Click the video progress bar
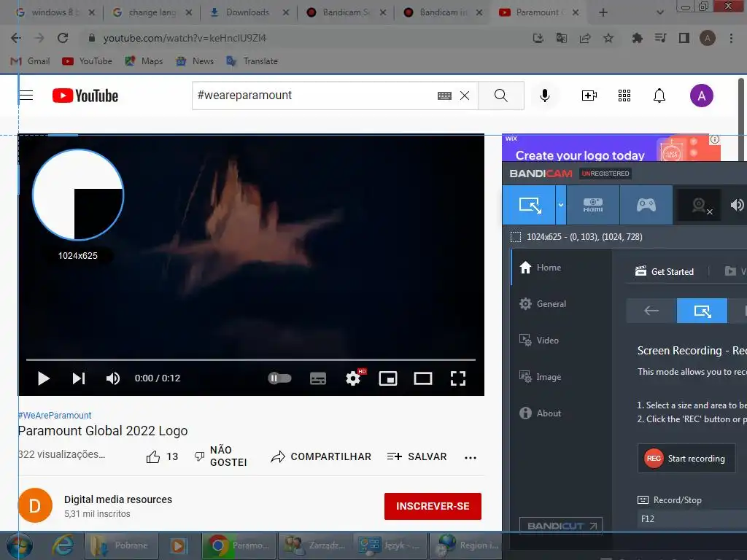 251,359
